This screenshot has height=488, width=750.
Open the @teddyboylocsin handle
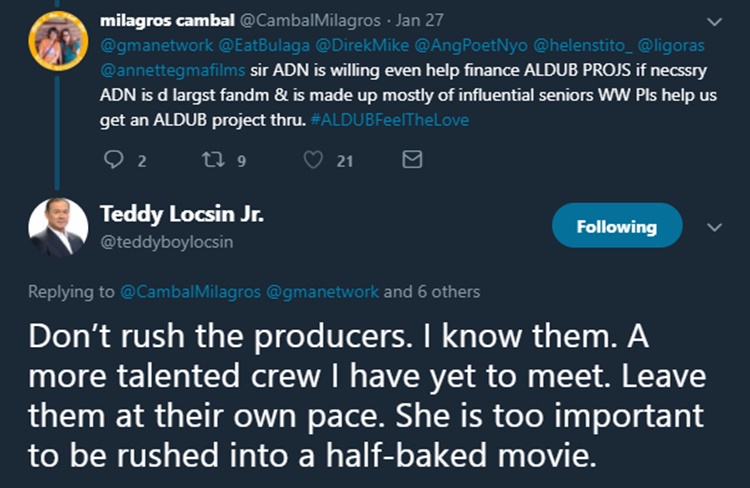click(166, 240)
